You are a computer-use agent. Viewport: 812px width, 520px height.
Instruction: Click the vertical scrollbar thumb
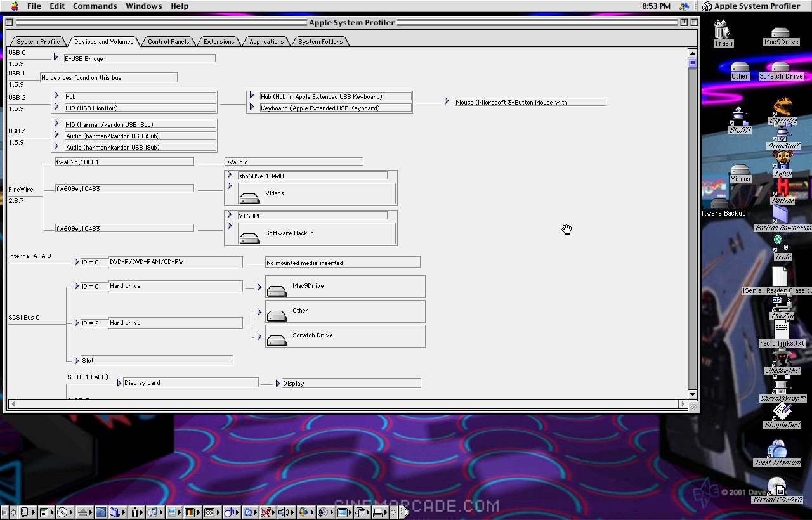(x=693, y=63)
